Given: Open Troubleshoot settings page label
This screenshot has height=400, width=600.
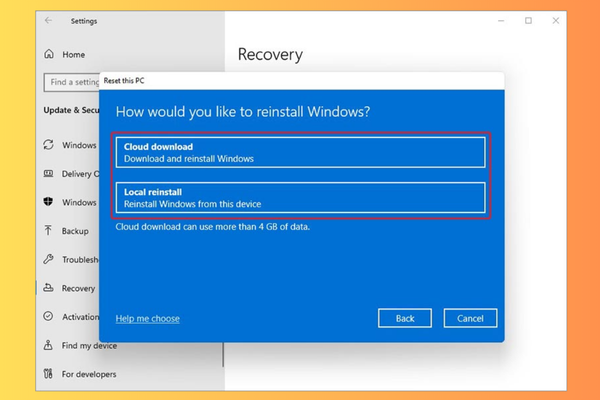Looking at the screenshot, I should tap(80, 260).
